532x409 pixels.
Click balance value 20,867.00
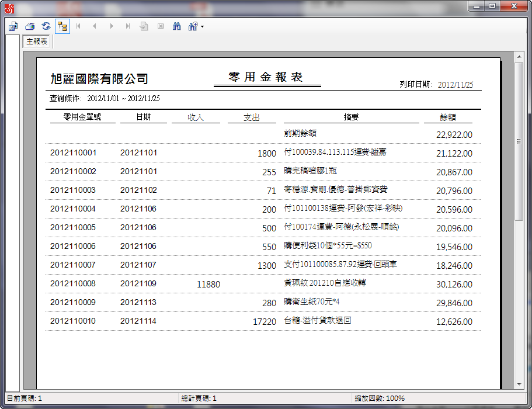click(454, 172)
